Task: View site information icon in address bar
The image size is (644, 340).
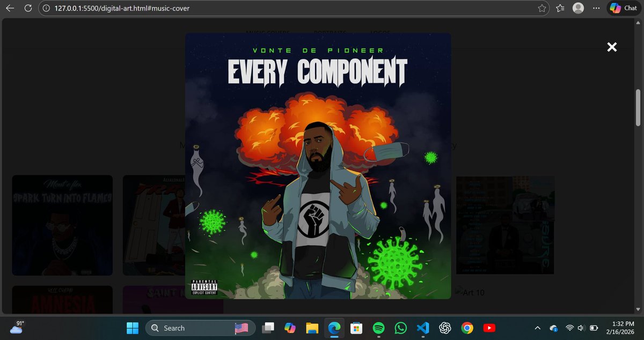Action: coord(46,9)
